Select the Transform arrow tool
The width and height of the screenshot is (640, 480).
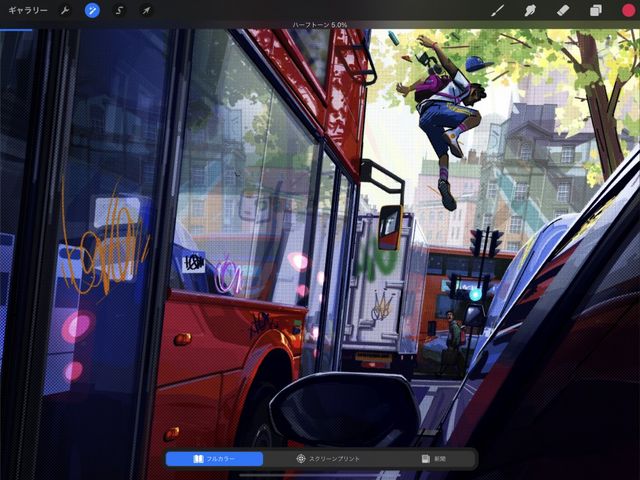(146, 10)
